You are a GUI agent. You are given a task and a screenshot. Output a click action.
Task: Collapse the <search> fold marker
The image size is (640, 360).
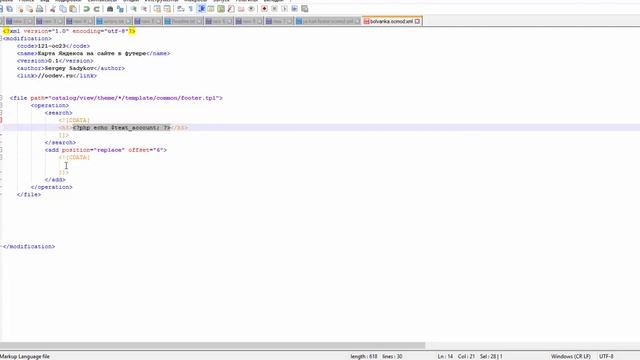click(x=1, y=113)
